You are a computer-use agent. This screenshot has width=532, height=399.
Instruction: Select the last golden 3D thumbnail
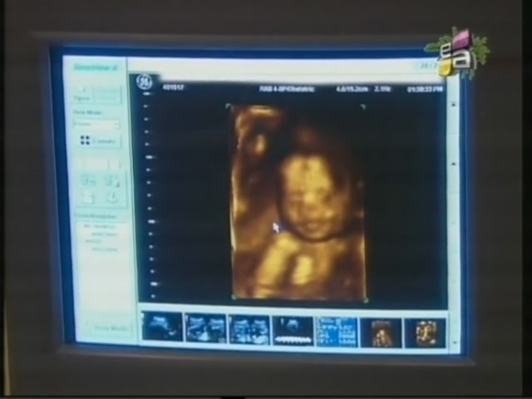click(424, 332)
